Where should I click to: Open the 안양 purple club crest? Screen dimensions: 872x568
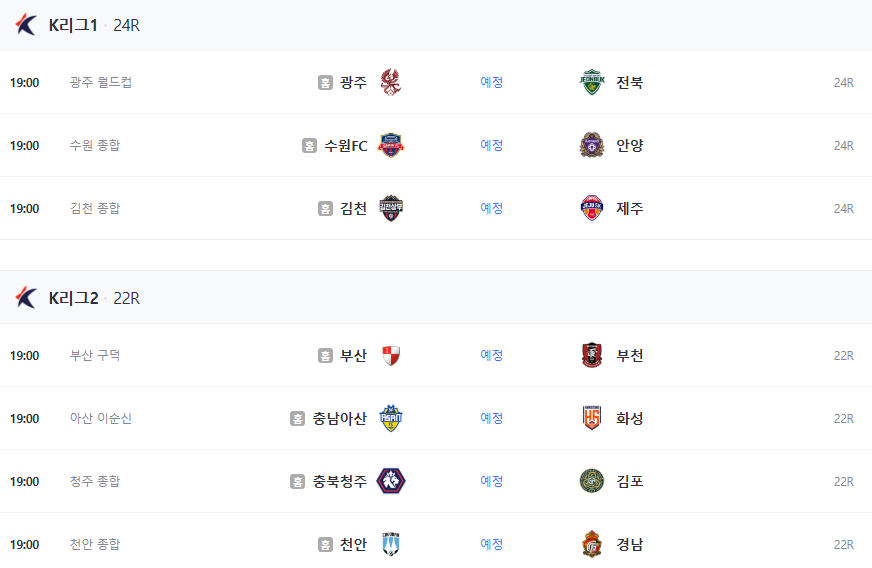coord(592,145)
